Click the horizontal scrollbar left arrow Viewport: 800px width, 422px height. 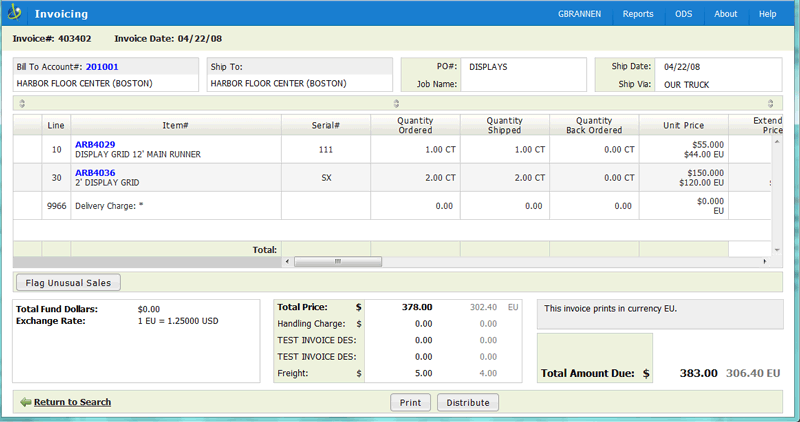coord(287,261)
